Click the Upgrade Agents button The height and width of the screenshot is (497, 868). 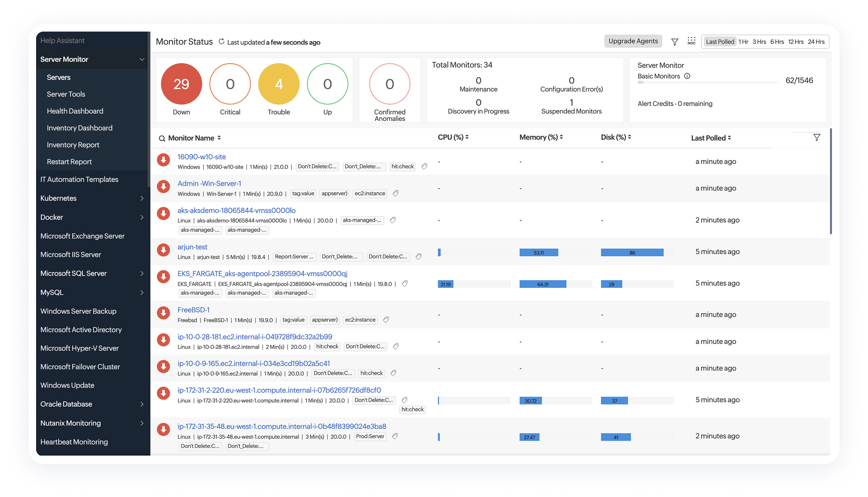tap(633, 41)
